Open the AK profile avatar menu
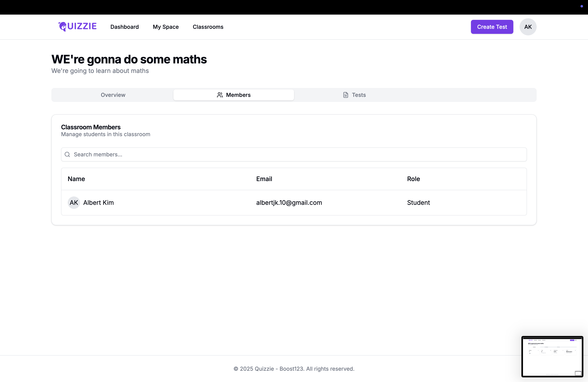The height and width of the screenshot is (382, 588). click(x=528, y=27)
